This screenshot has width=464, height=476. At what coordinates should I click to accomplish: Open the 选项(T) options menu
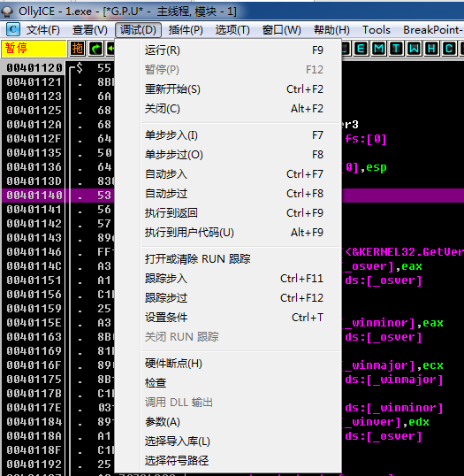232,30
